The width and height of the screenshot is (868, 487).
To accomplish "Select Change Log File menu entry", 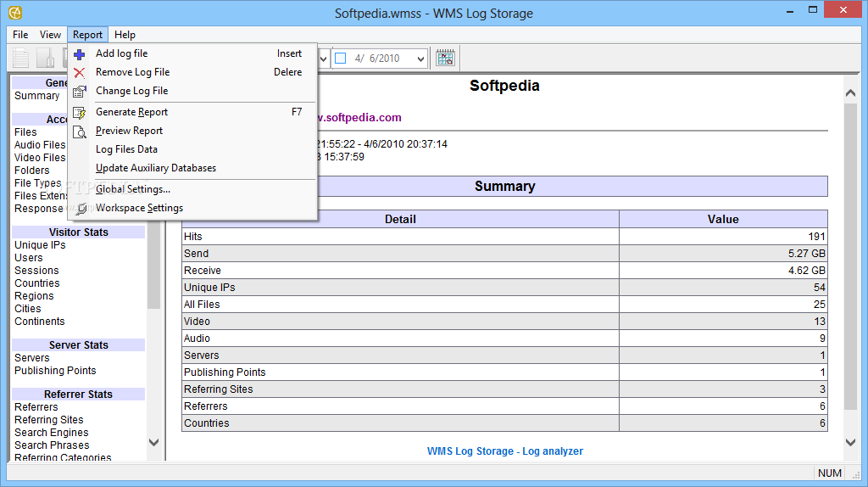I will click(x=192, y=91).
